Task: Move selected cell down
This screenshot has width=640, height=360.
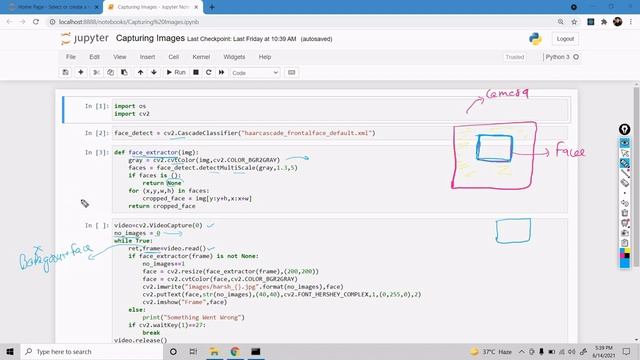Action: [x=154, y=72]
